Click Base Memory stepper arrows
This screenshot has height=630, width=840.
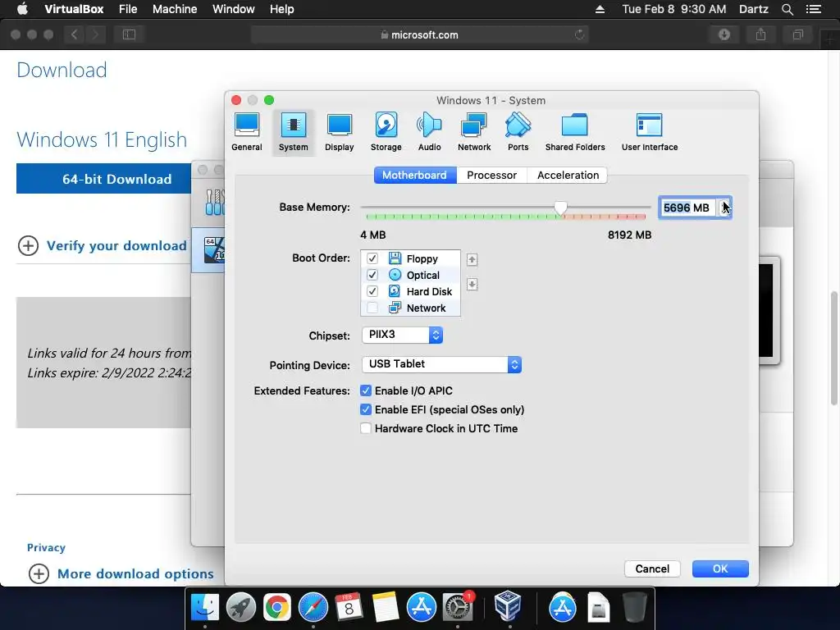(724, 208)
